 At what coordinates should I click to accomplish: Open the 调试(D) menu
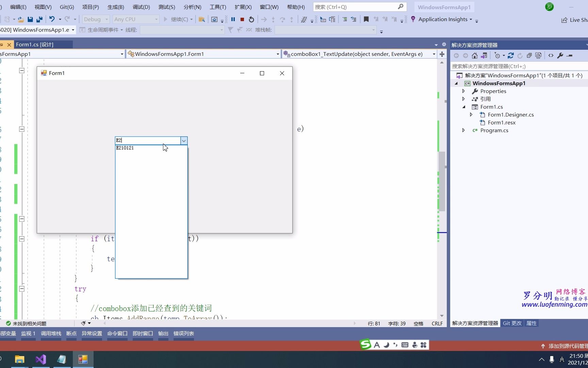click(x=141, y=7)
